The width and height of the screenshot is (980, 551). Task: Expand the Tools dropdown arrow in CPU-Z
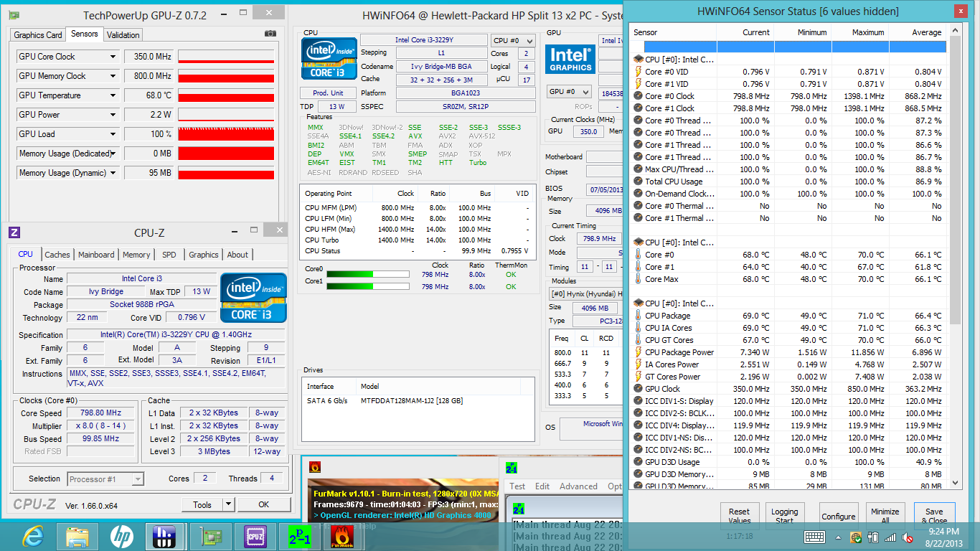228,504
